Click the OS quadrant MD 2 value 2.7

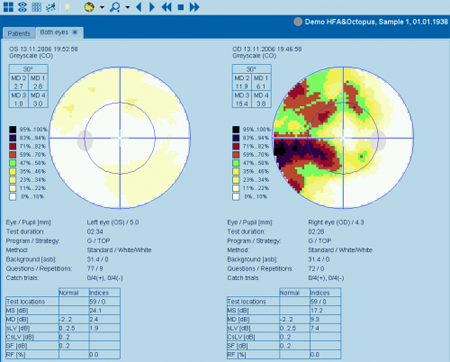pos(18,86)
